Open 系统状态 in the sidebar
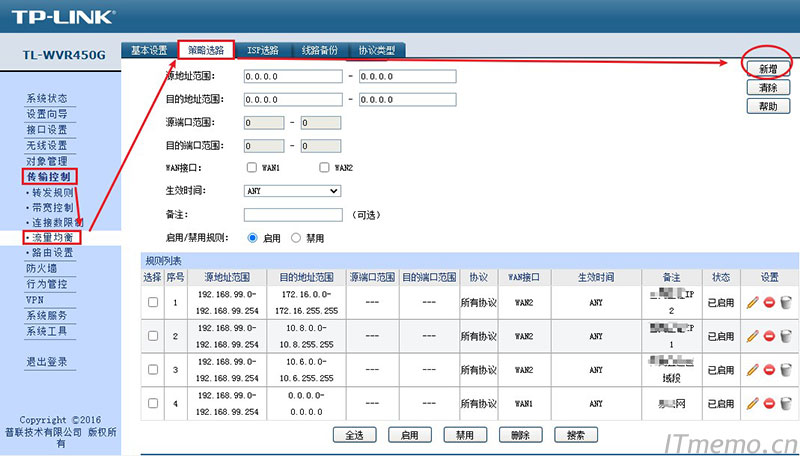Image resolution: width=800 pixels, height=456 pixels. coord(47,98)
